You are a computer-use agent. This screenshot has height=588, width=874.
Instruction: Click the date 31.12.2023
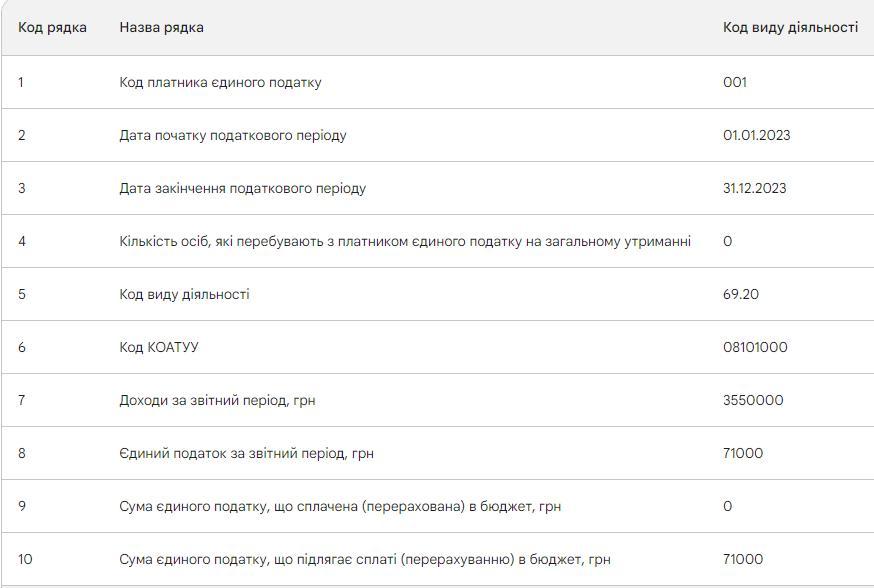[x=754, y=188]
